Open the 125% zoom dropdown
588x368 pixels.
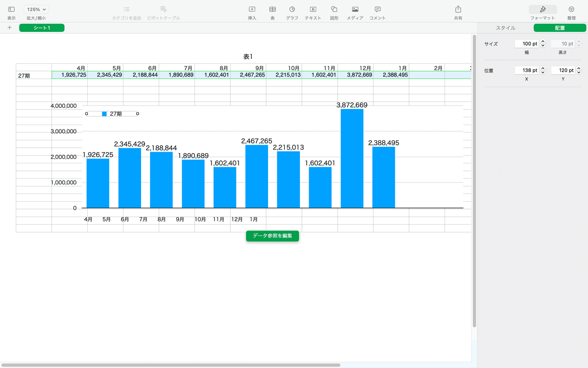click(x=36, y=9)
